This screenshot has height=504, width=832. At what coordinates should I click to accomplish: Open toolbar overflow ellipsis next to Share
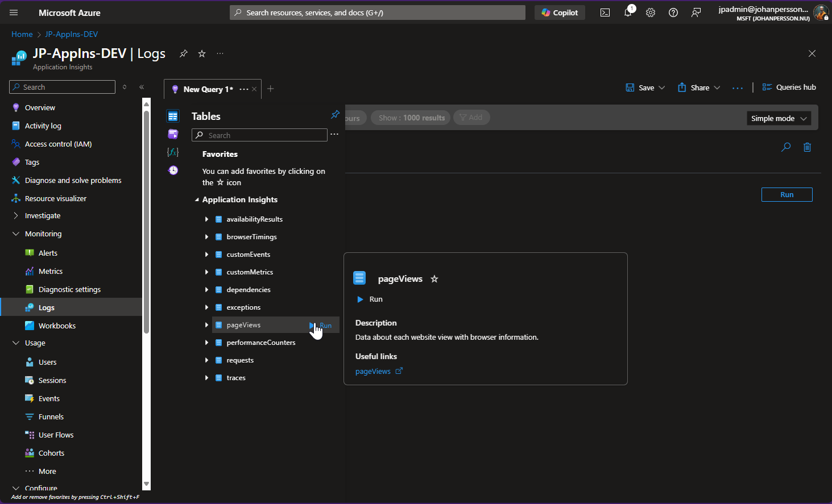click(x=738, y=88)
